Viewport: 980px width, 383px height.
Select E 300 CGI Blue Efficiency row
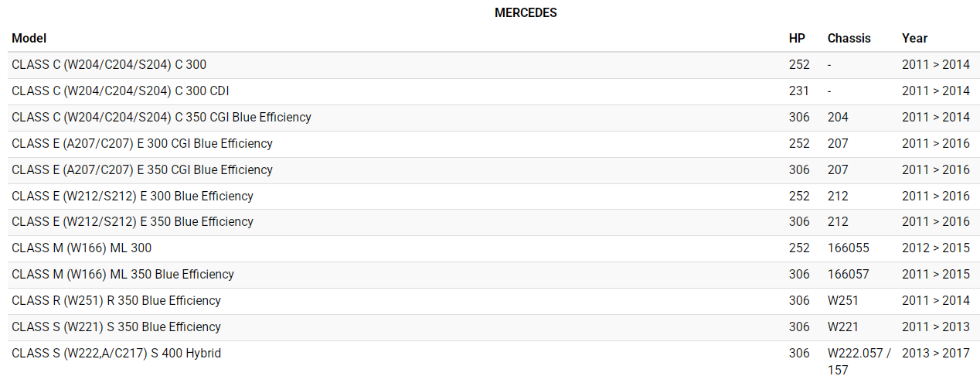(142, 144)
